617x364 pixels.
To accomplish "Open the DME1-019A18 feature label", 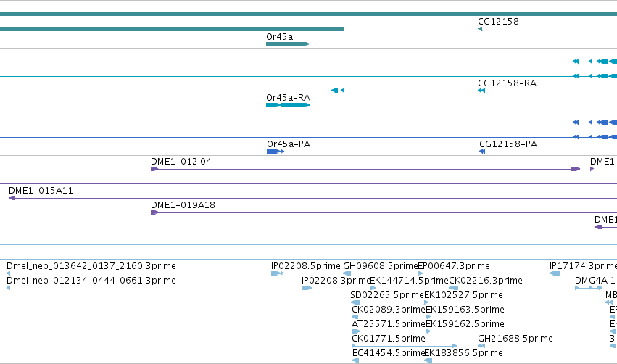I will pyautogui.click(x=183, y=205).
